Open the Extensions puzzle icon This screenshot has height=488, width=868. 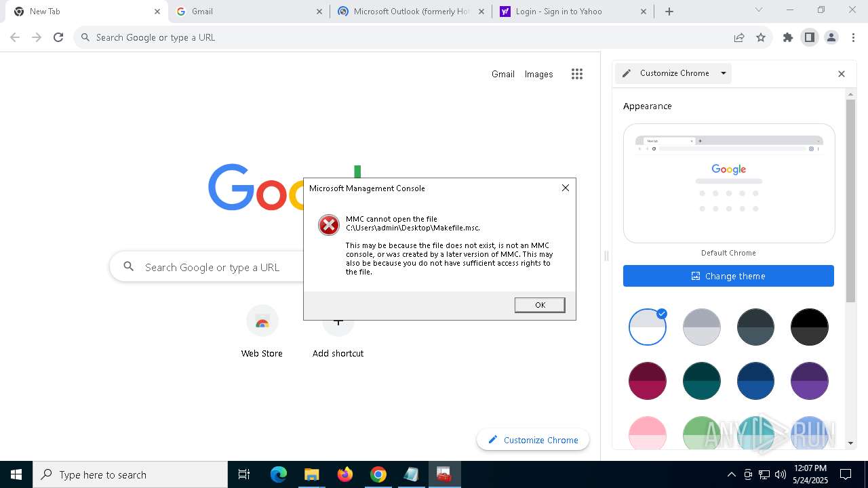tap(788, 37)
